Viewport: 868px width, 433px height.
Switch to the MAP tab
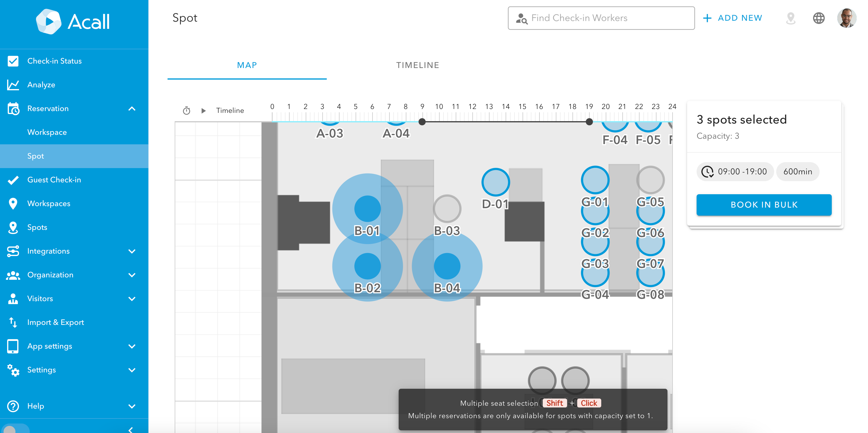click(247, 65)
